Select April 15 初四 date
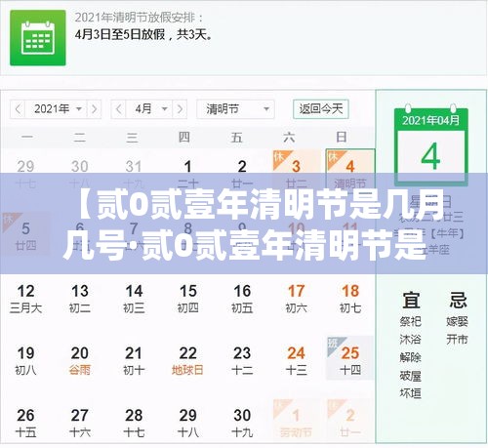488x448 pixels. click(187, 299)
